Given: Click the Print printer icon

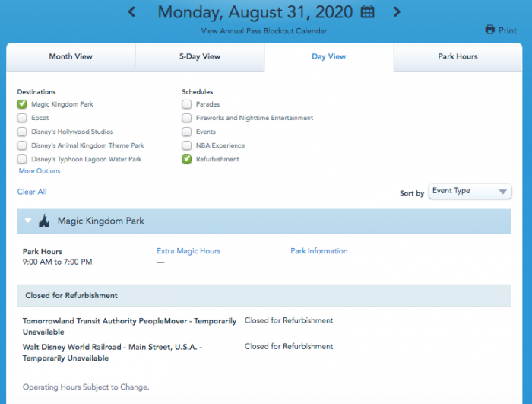Looking at the screenshot, I should 490,30.
